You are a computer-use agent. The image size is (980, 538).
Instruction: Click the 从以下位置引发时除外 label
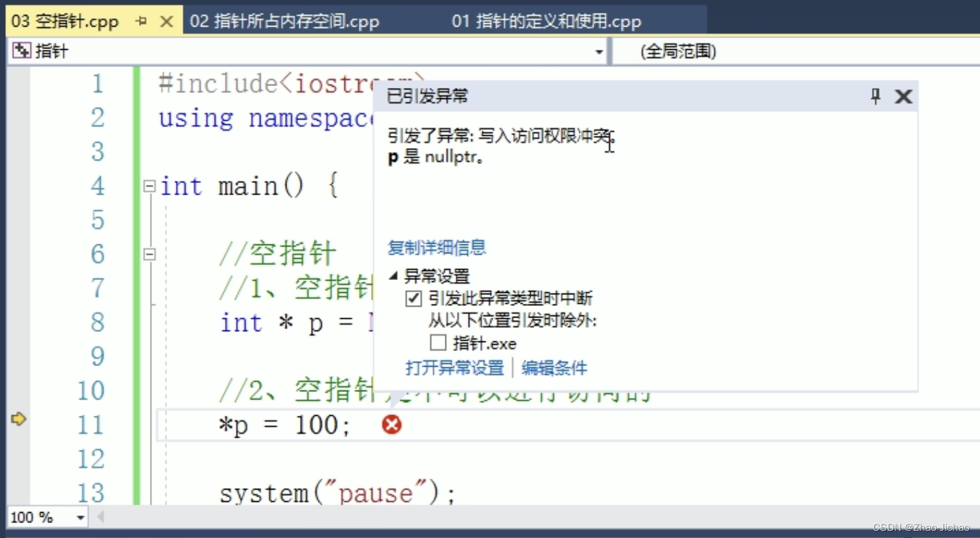[x=513, y=321]
